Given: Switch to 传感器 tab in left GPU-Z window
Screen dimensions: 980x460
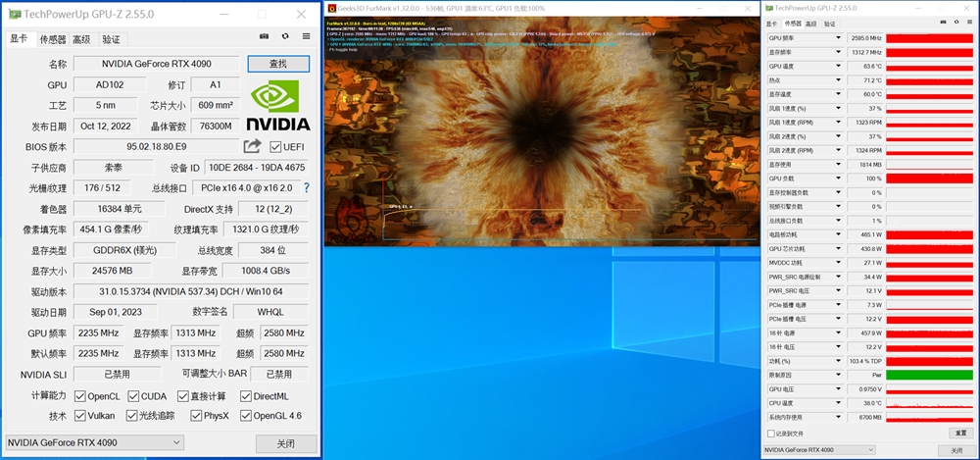Looking at the screenshot, I should point(53,39).
